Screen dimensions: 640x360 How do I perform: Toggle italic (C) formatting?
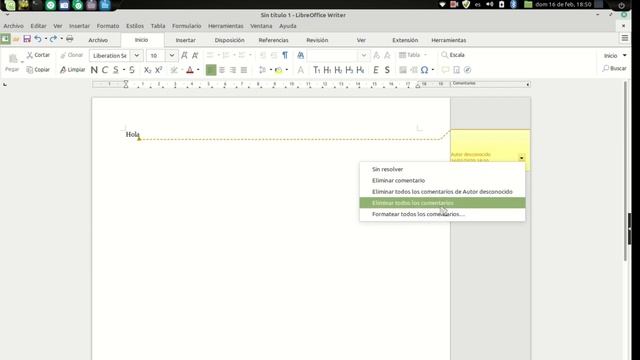[x=105, y=70]
